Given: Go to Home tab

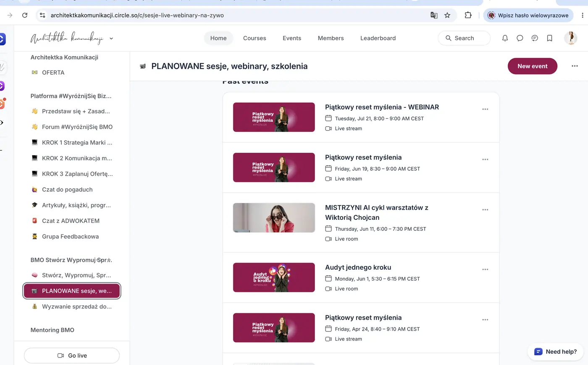Looking at the screenshot, I should [x=218, y=38].
